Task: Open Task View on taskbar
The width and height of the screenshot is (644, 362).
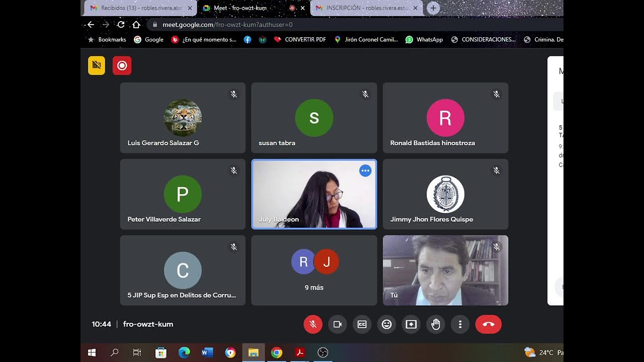Action: [x=137, y=352]
